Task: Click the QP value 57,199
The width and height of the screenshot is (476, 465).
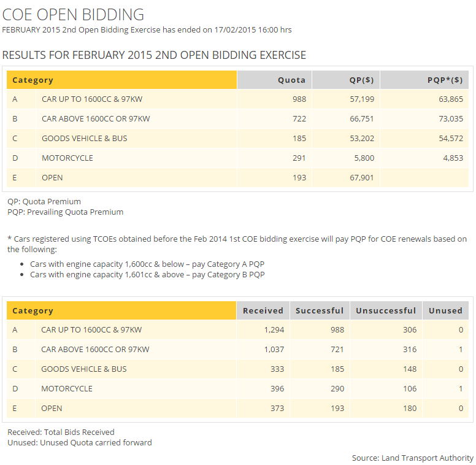Action: pos(362,99)
